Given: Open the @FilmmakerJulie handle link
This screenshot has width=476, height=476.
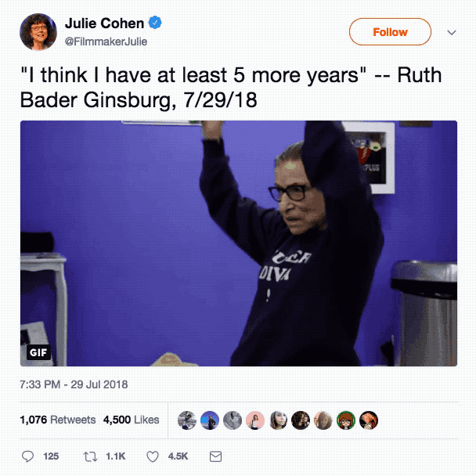Looking at the screenshot, I should tap(106, 41).
